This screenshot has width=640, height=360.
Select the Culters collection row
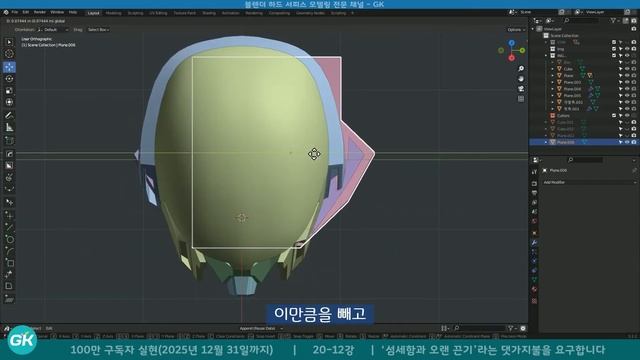point(563,116)
